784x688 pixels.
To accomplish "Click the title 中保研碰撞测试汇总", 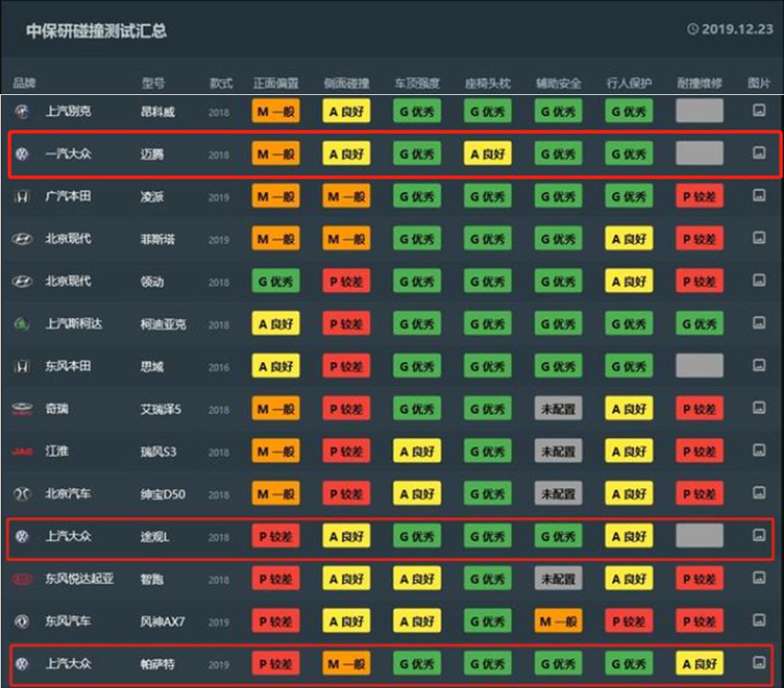I will coord(97,31).
